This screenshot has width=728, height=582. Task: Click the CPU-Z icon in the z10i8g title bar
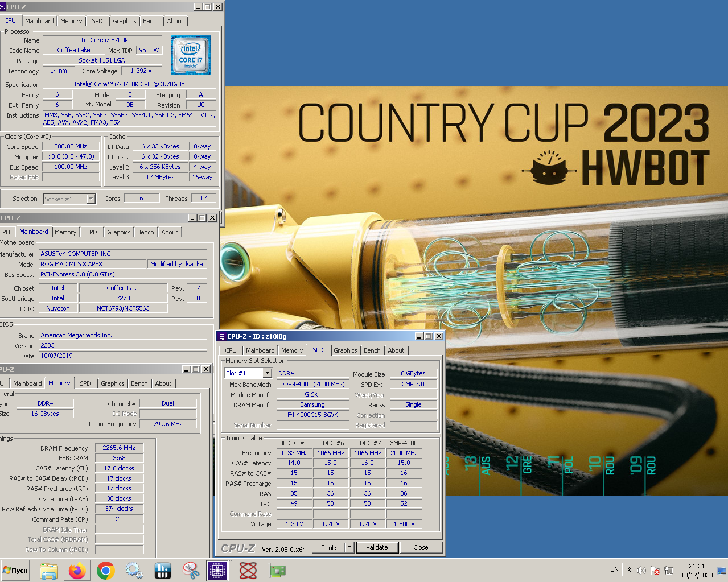[222, 336]
